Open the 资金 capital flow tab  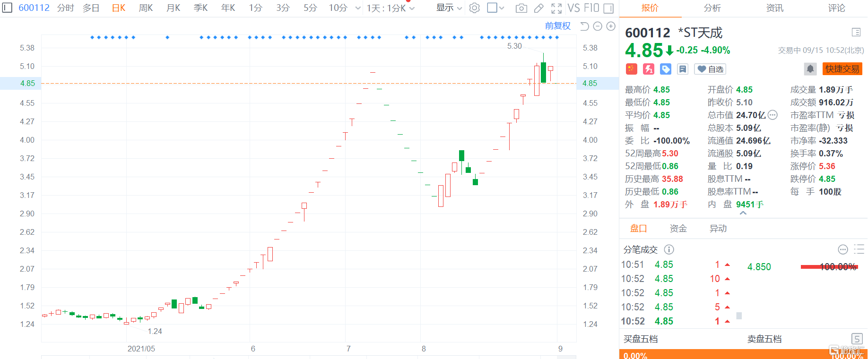click(x=678, y=229)
